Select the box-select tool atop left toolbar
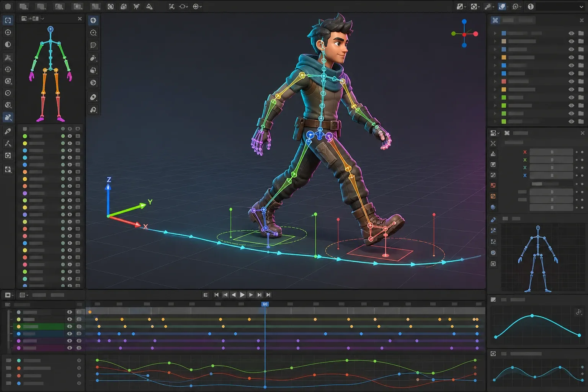The image size is (588, 392). tap(8, 20)
